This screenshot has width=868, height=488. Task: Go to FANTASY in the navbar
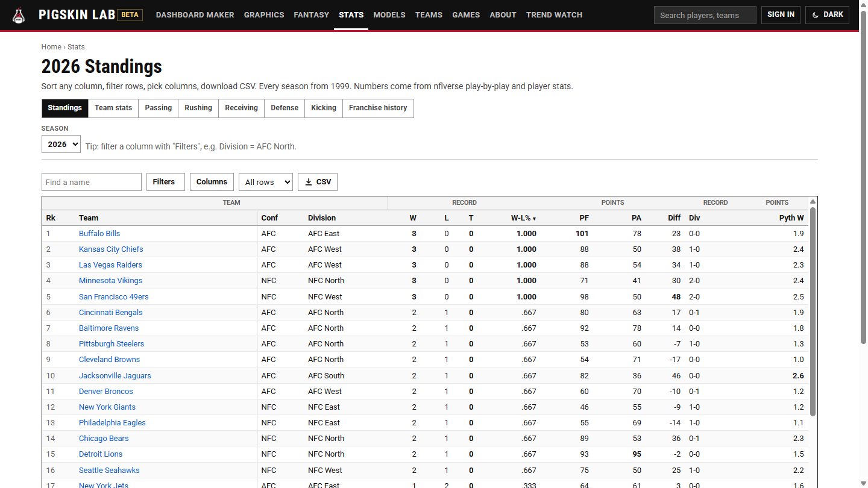point(312,15)
